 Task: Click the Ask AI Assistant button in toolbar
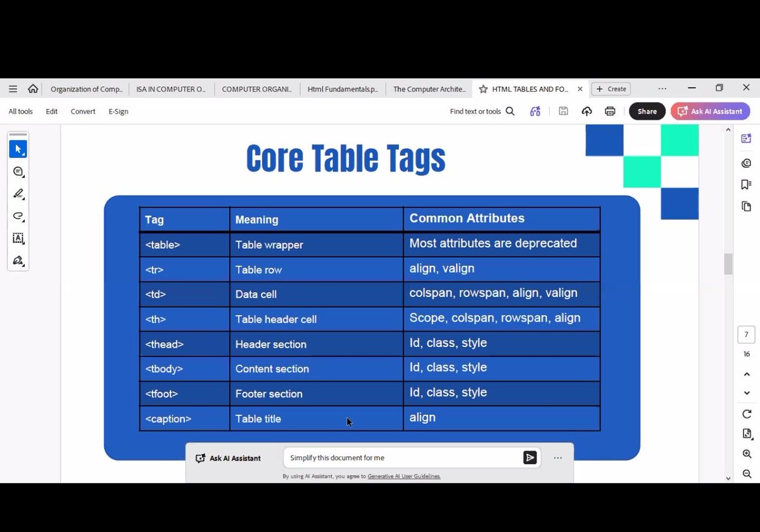[710, 111]
